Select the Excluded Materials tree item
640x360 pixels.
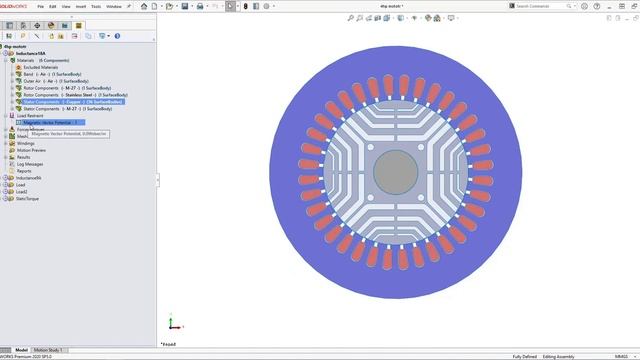tap(40, 67)
